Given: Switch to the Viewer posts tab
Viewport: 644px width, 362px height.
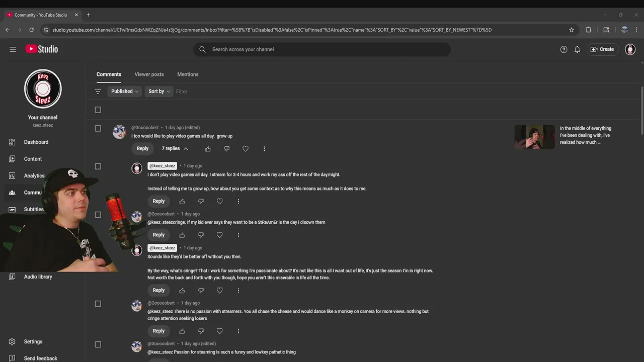Looking at the screenshot, I should tap(149, 74).
